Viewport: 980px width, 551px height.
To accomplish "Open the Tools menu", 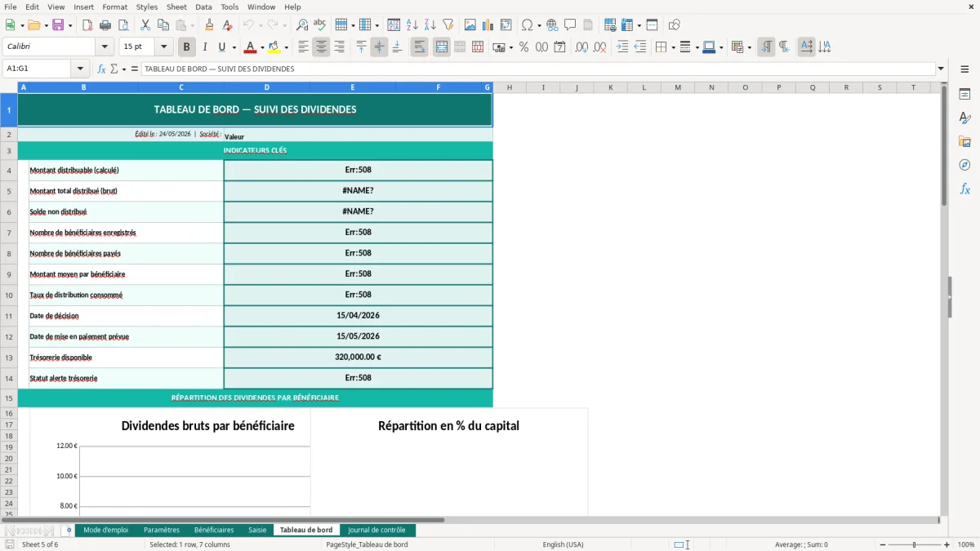I will click(x=229, y=7).
